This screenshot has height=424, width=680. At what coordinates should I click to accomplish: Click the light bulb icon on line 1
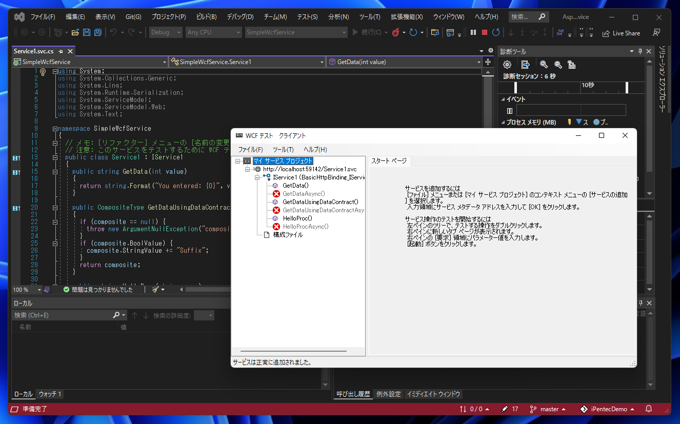pyautogui.click(x=42, y=72)
